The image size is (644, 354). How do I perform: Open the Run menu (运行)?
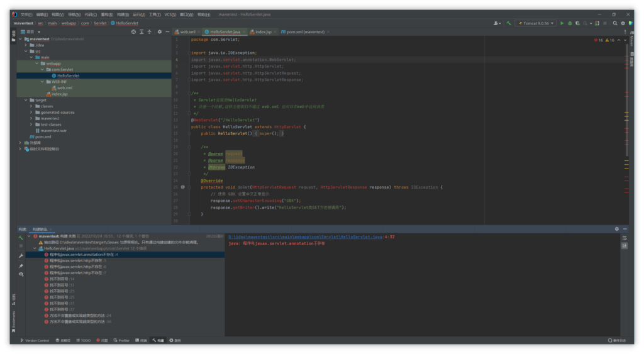[x=138, y=15]
